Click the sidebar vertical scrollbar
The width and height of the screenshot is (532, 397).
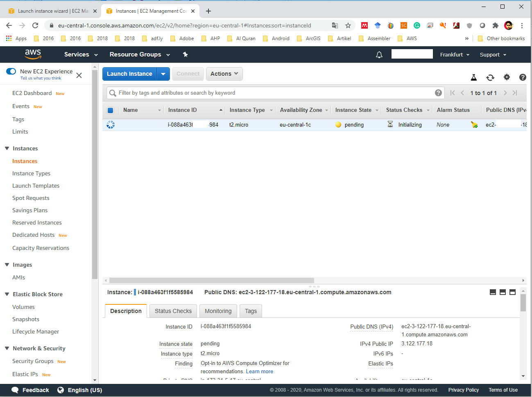(x=95, y=175)
